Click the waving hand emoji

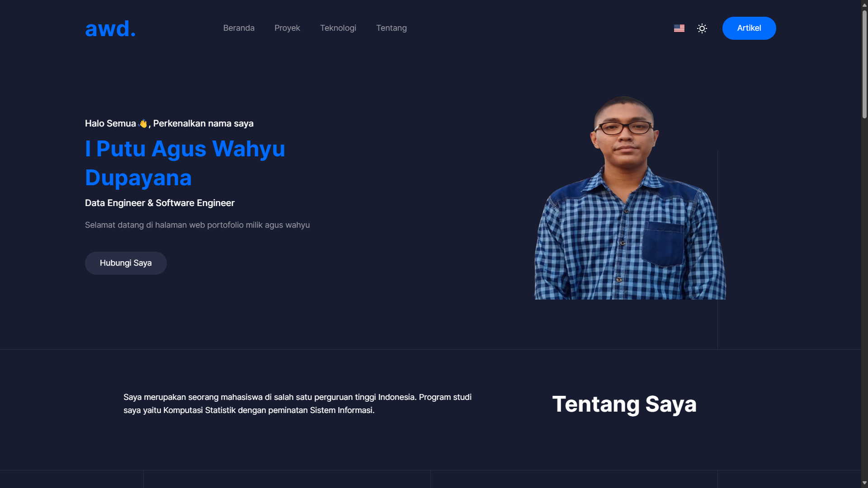[143, 123]
